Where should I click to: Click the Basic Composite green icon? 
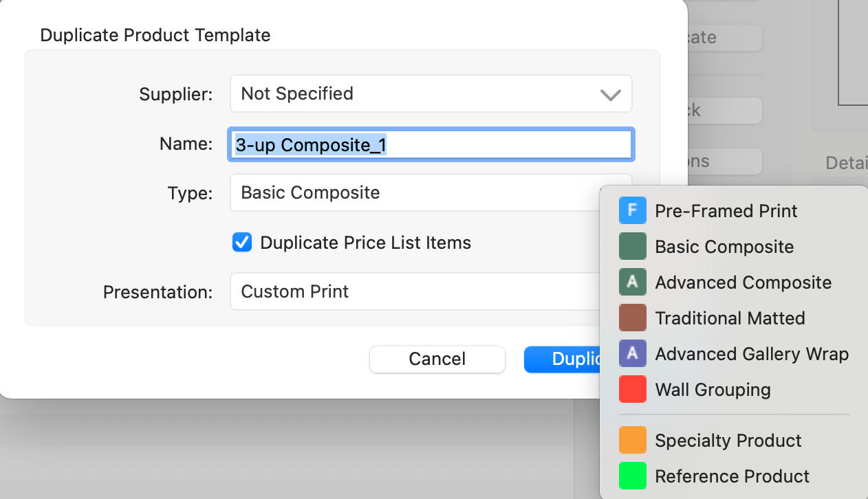click(x=632, y=247)
